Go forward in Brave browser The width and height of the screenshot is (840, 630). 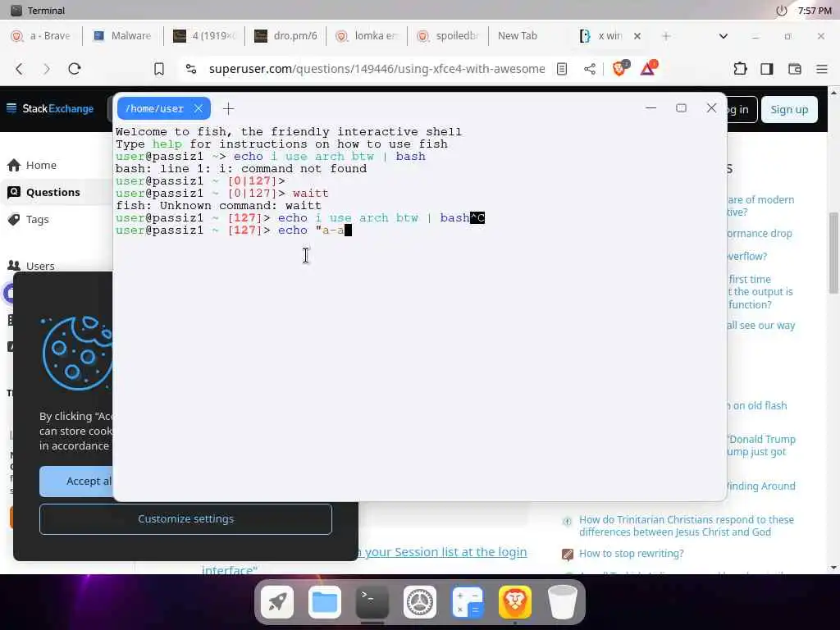point(47,69)
